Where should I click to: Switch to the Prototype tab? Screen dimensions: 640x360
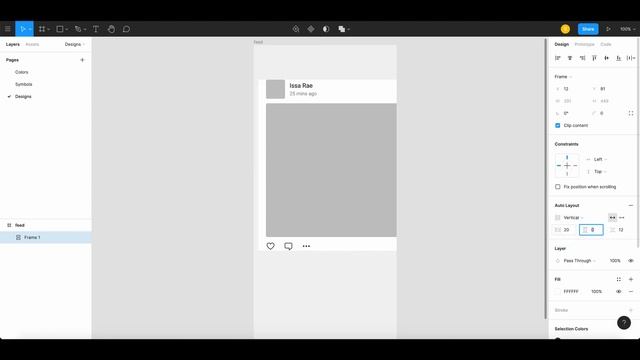coord(584,44)
